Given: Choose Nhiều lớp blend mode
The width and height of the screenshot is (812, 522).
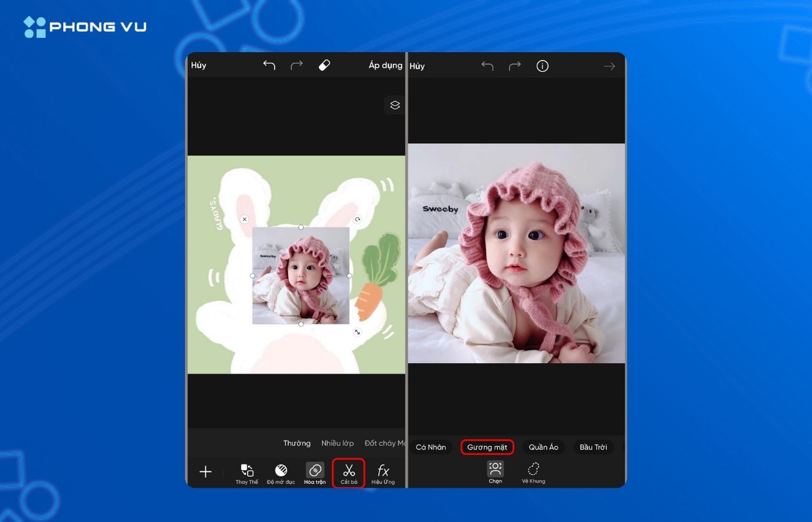Looking at the screenshot, I should click(x=338, y=443).
